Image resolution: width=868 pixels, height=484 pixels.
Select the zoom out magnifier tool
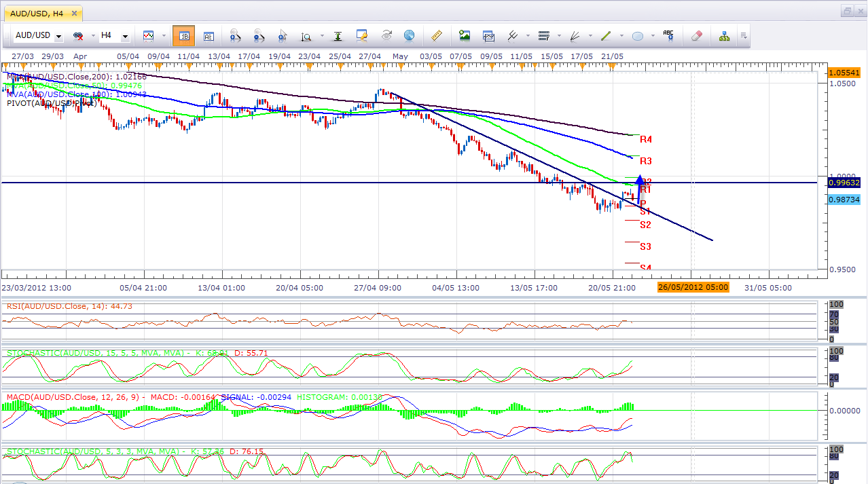pos(259,35)
